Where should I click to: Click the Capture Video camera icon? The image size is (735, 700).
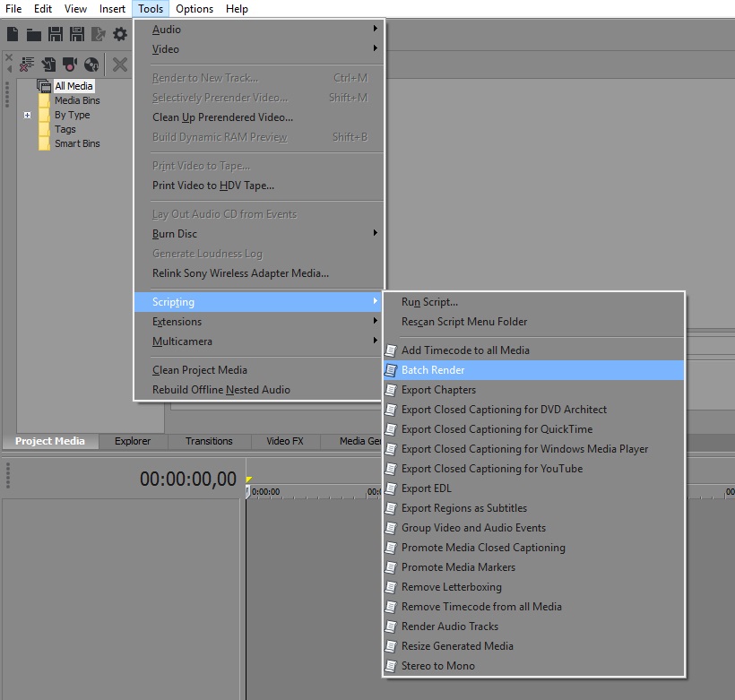[x=70, y=65]
